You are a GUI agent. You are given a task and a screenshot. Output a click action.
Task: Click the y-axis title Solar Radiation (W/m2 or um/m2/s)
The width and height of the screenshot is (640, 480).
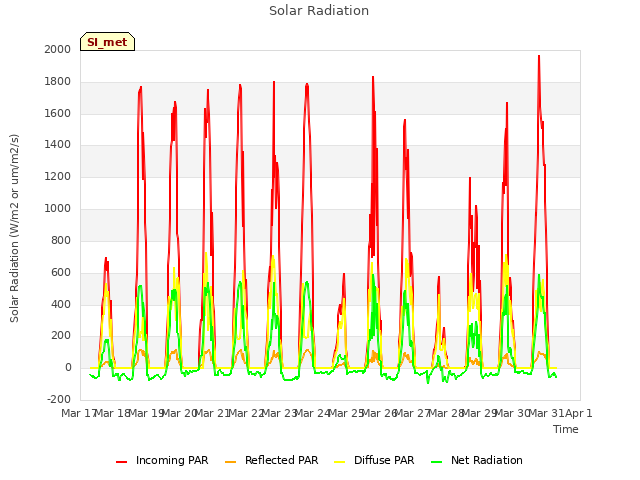(x=14, y=228)
